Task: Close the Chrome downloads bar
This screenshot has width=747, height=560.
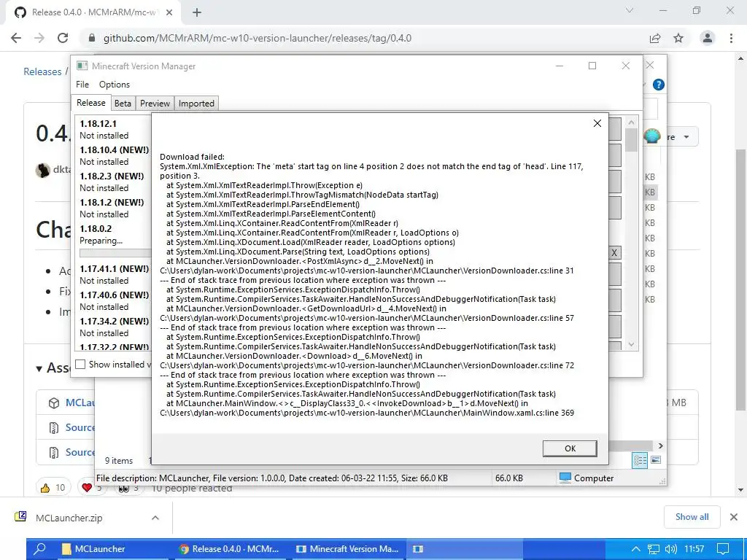Action: click(x=734, y=517)
